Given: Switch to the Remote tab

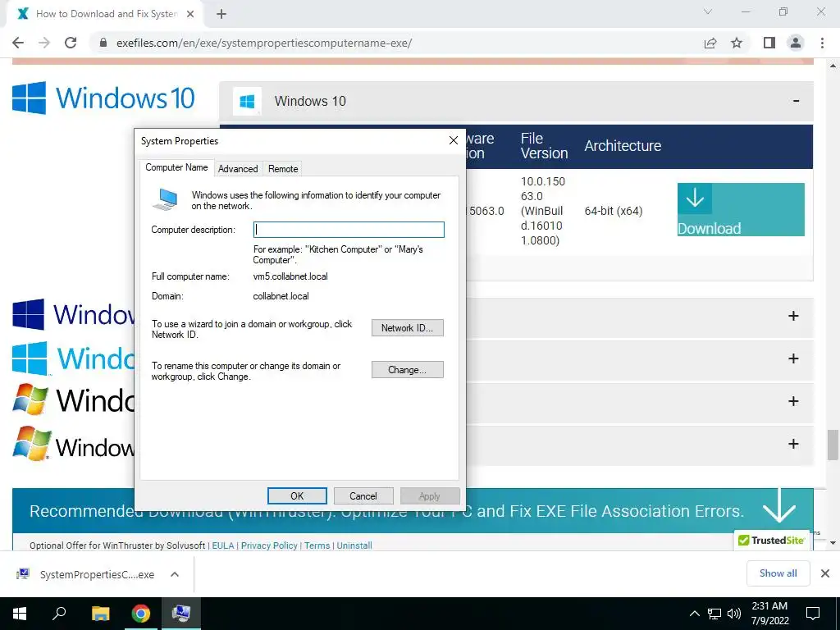Looking at the screenshot, I should pyautogui.click(x=283, y=169).
